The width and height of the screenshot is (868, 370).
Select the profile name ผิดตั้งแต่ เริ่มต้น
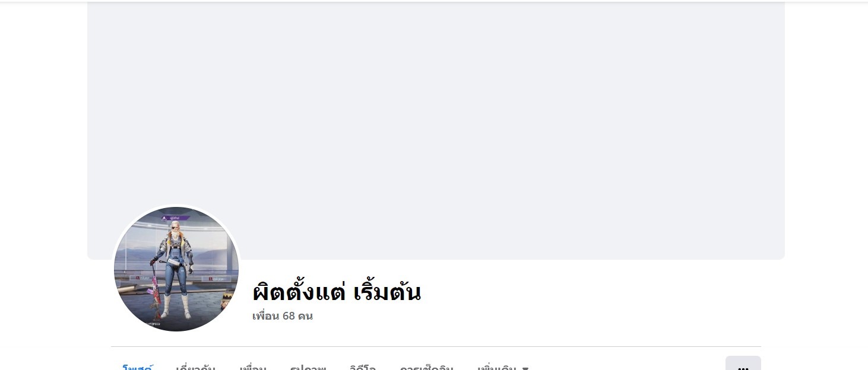coord(337,291)
